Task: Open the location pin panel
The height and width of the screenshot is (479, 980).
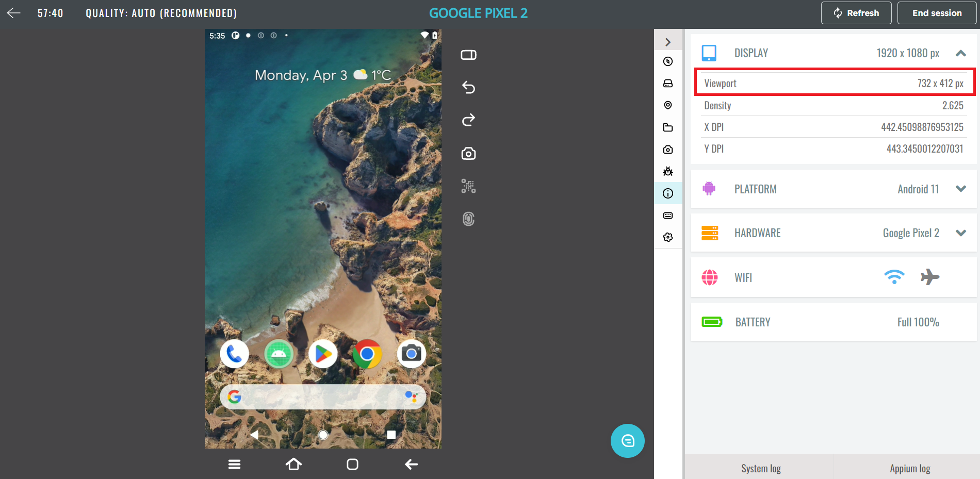Action: (x=668, y=105)
